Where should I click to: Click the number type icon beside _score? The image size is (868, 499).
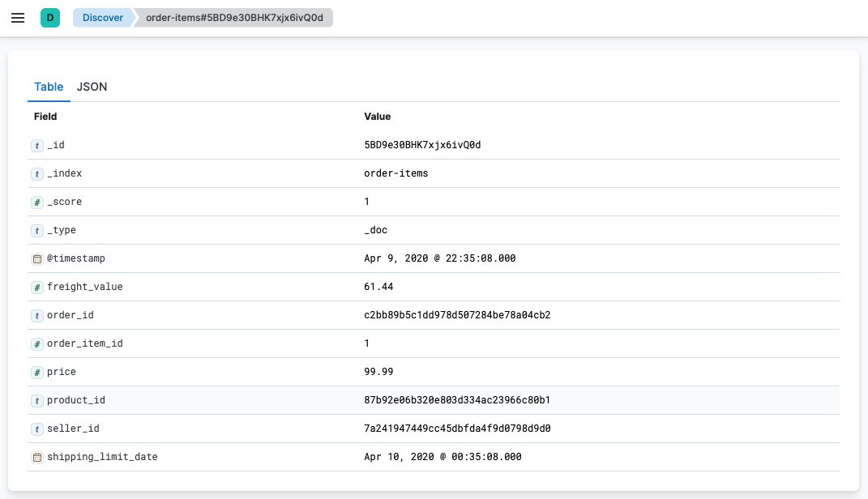(36, 203)
